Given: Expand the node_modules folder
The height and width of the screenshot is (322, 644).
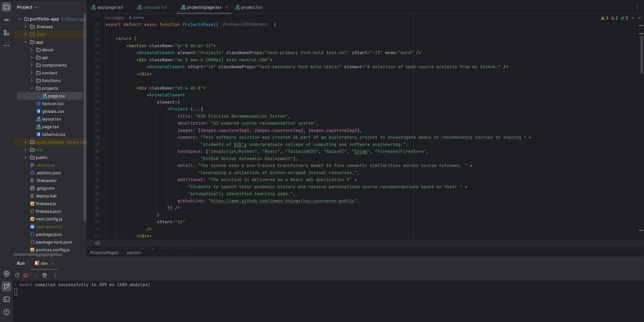Looking at the screenshot, I should coord(26,142).
